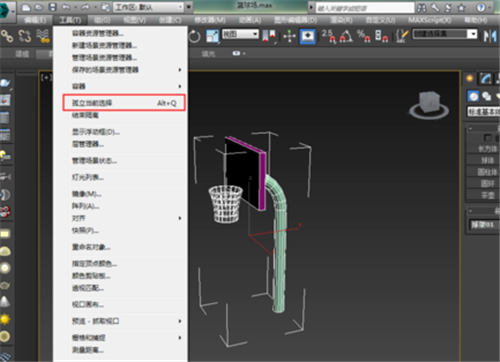Click the sun light icon on the left toolbar
The height and width of the screenshot is (362, 500).
(x=5, y=319)
